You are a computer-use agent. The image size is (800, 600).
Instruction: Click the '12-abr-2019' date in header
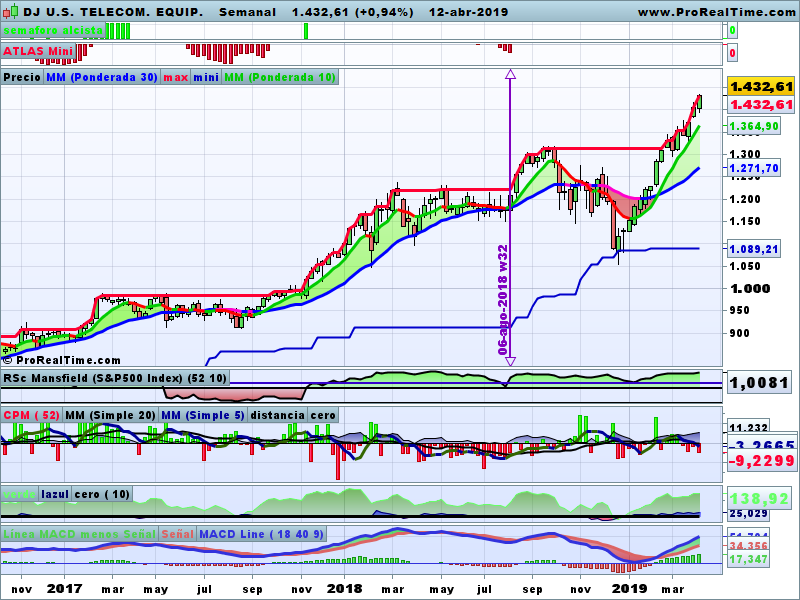pyautogui.click(x=468, y=12)
